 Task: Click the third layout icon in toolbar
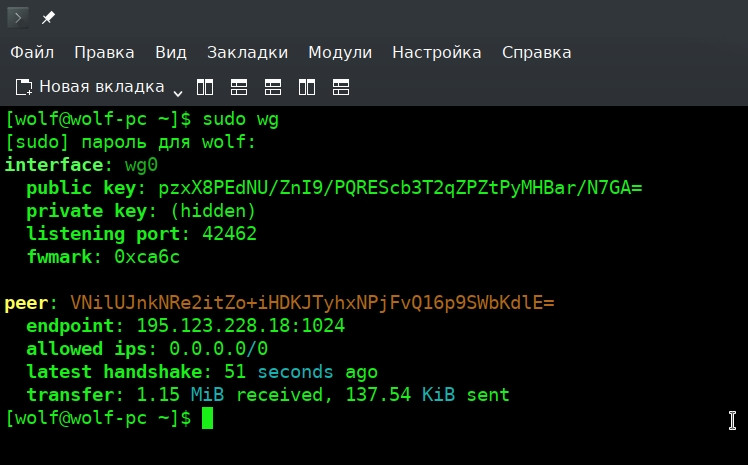[273, 87]
